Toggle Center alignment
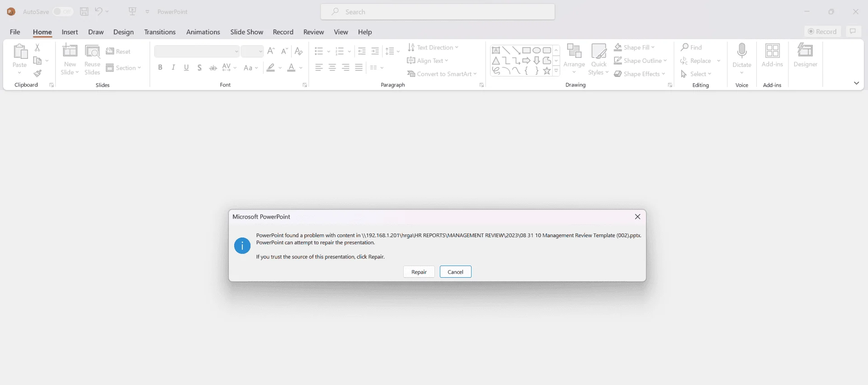868x385 pixels. click(x=332, y=68)
